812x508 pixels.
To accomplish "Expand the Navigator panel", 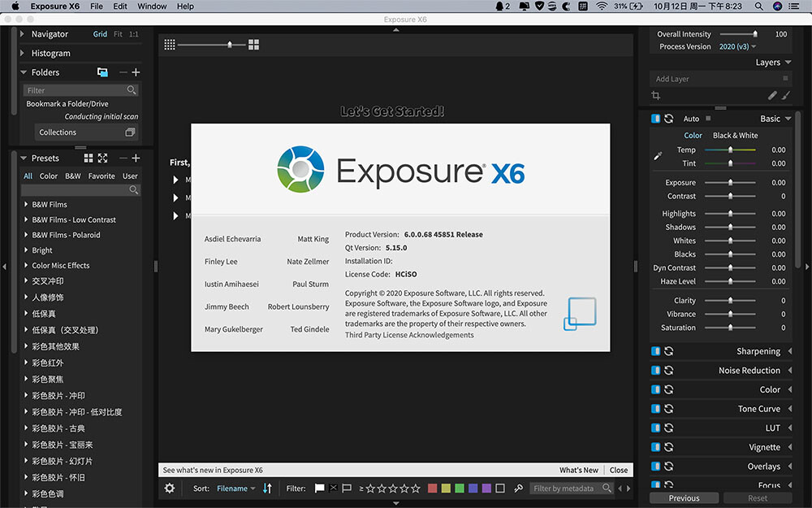I will click(22, 33).
